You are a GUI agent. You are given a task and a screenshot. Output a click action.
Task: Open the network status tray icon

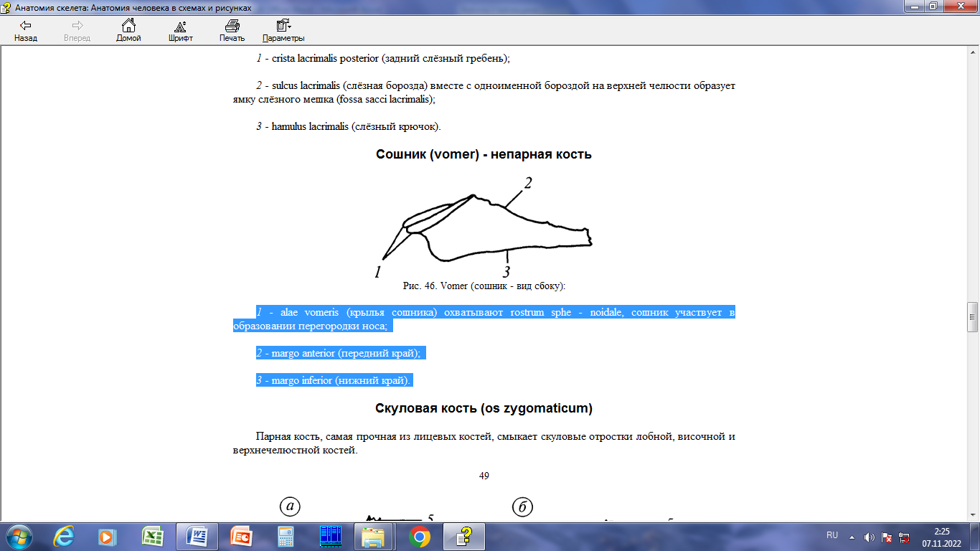pos(905,537)
